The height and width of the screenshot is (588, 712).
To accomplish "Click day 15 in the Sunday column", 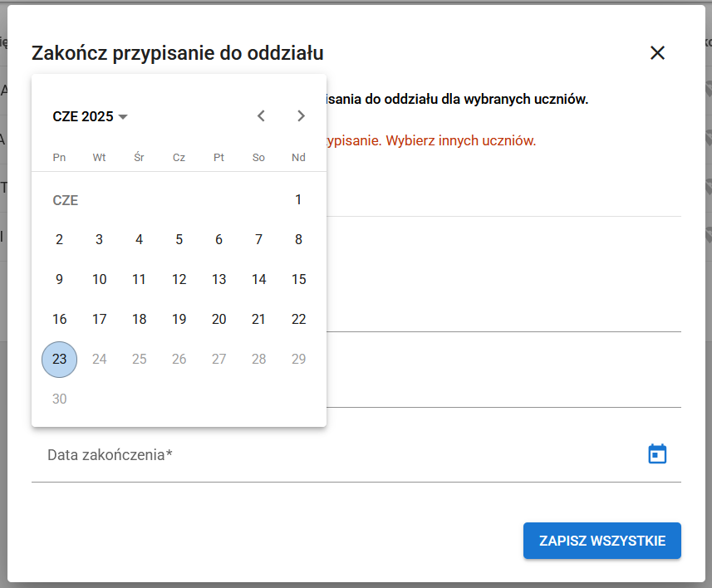I will [x=298, y=280].
